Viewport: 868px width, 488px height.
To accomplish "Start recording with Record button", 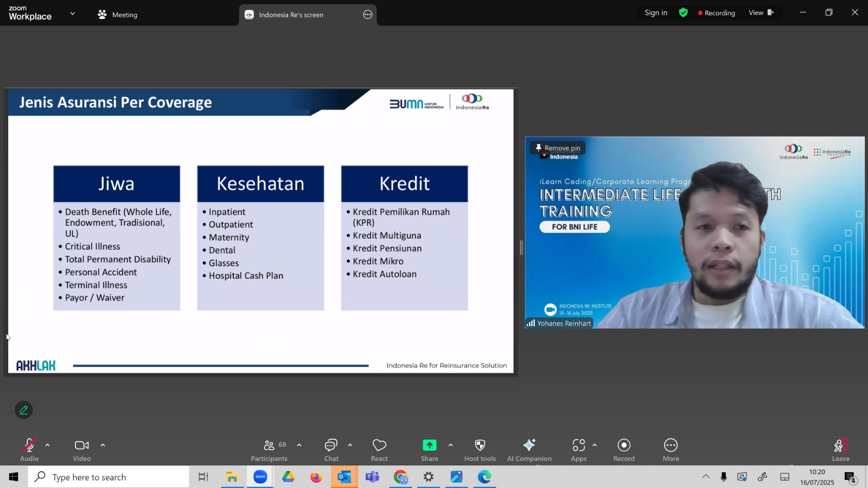I will coord(624,450).
